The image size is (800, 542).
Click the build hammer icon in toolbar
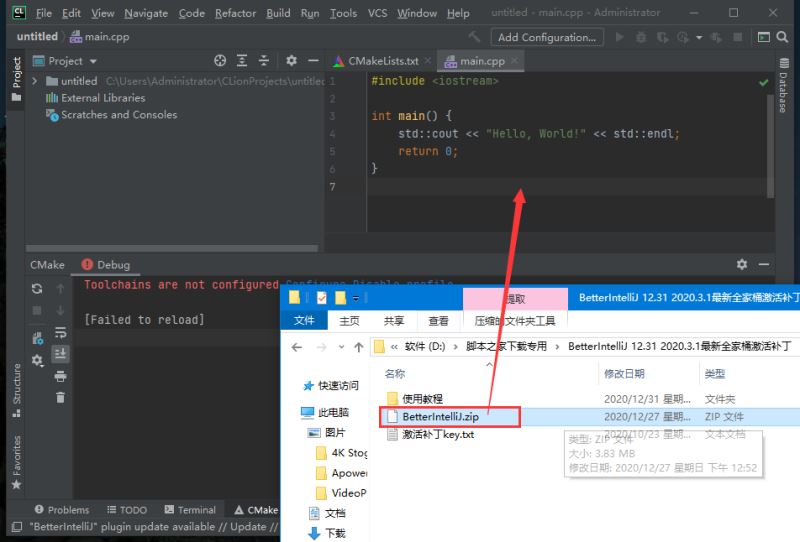(x=474, y=37)
